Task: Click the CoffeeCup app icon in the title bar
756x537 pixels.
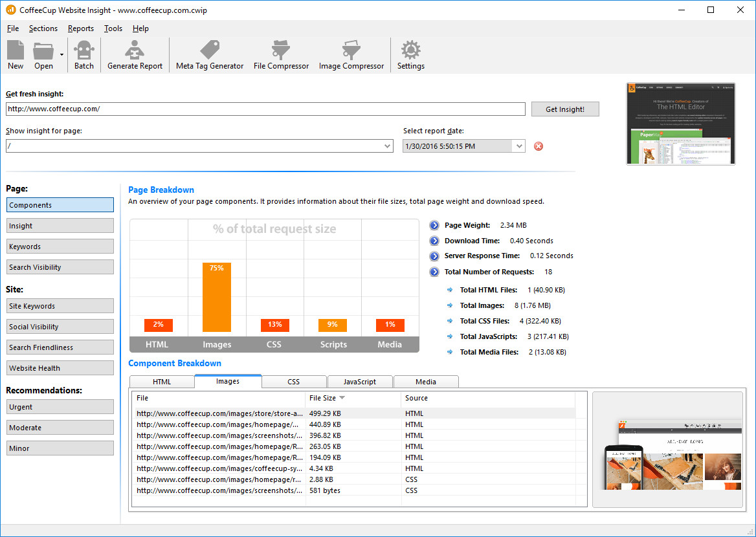Action: point(10,10)
